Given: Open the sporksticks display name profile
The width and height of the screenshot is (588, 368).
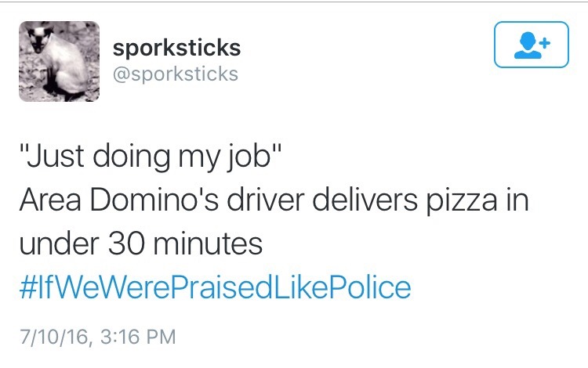Looking at the screenshot, I should click(176, 48).
